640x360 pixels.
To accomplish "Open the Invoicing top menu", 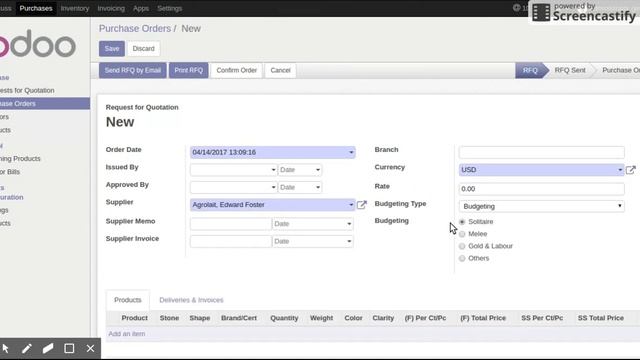I will (x=111, y=8).
